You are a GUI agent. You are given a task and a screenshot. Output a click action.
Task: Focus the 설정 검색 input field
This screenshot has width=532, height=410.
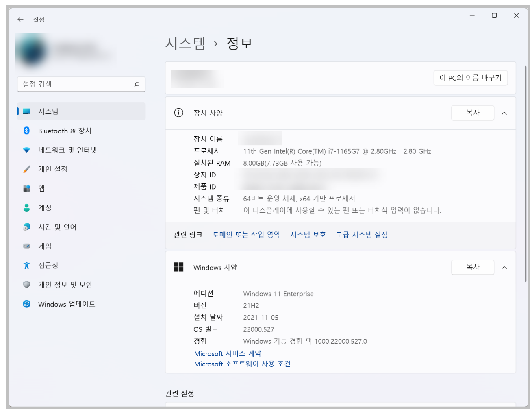(x=81, y=84)
